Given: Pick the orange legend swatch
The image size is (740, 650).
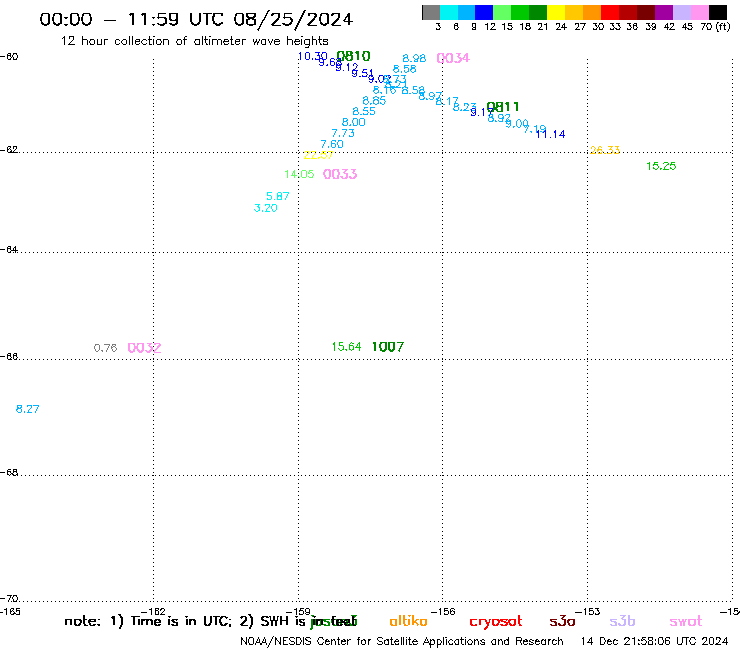Looking at the screenshot, I should [592, 12].
